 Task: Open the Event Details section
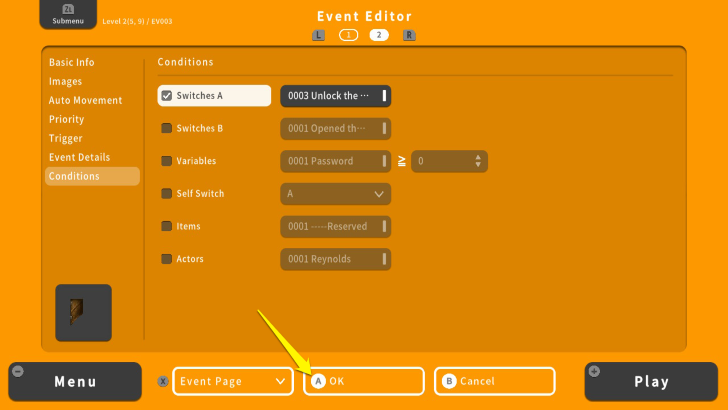pyautogui.click(x=79, y=157)
